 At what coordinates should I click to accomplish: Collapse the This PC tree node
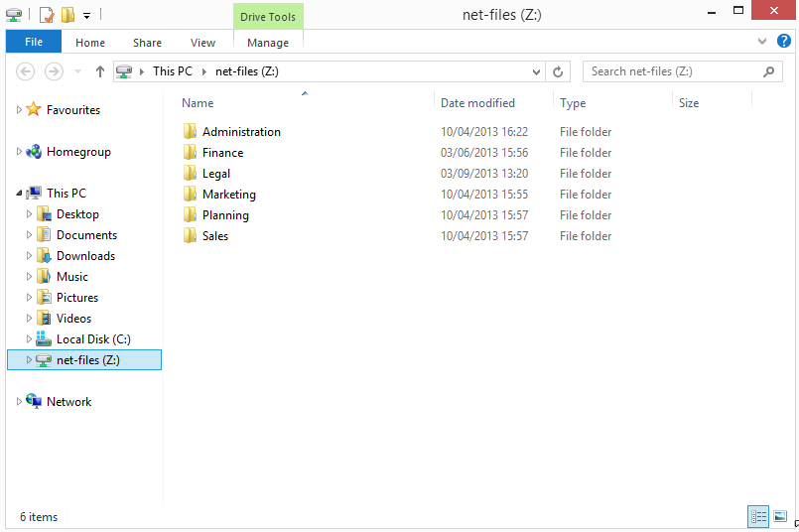coord(19,194)
